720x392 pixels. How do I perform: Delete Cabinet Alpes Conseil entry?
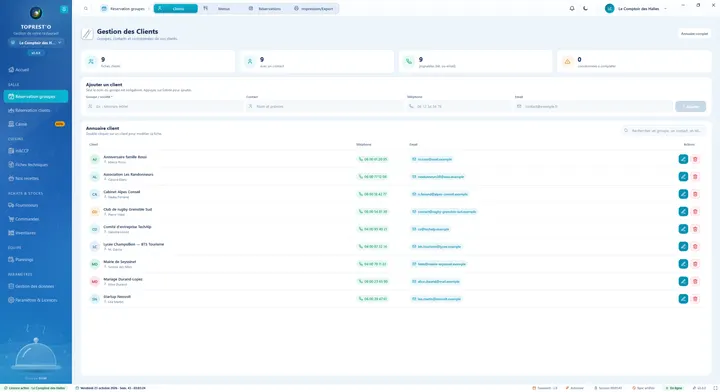pos(695,194)
